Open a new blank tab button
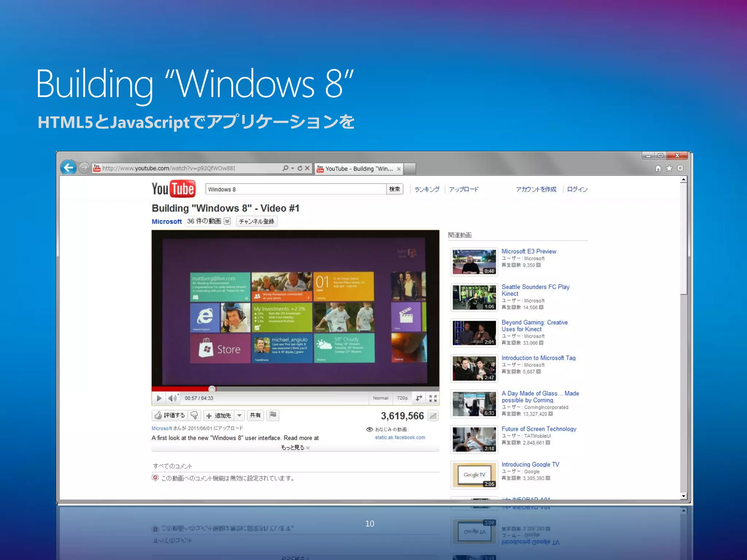 pyautogui.click(x=410, y=169)
